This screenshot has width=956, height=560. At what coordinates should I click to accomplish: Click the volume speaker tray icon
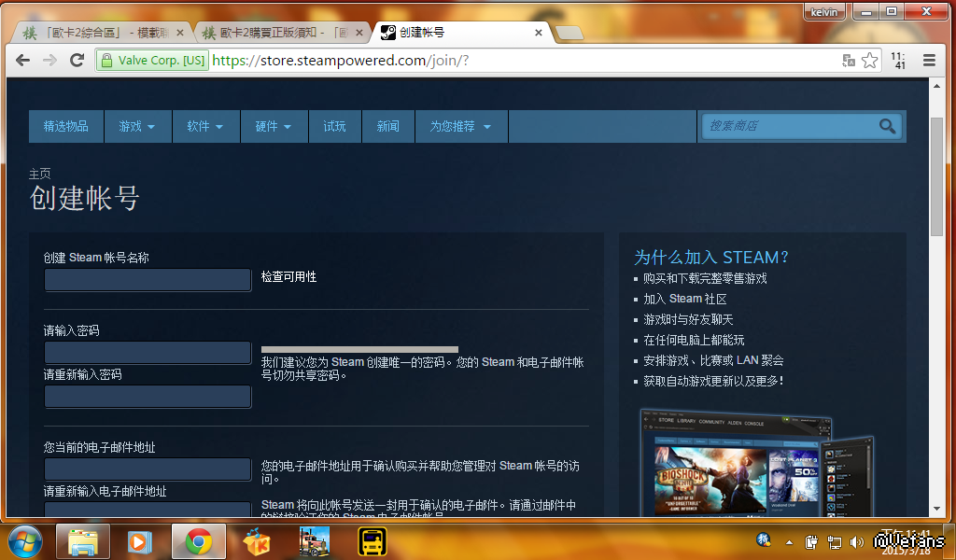857,542
